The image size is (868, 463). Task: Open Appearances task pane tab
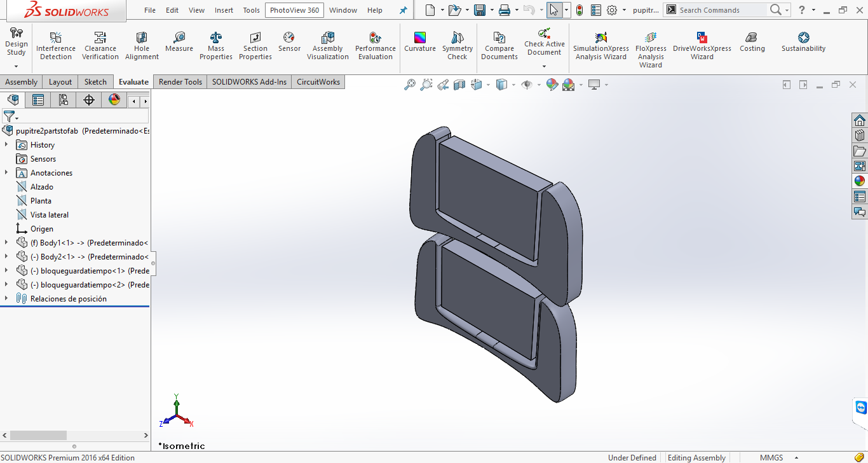[x=860, y=181]
